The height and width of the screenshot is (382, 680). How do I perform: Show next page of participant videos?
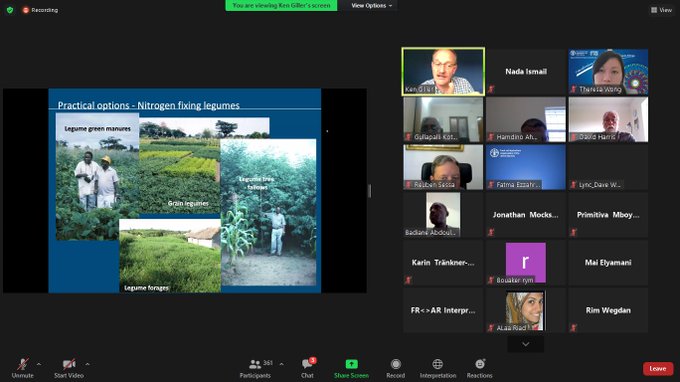pyautogui.click(x=526, y=344)
